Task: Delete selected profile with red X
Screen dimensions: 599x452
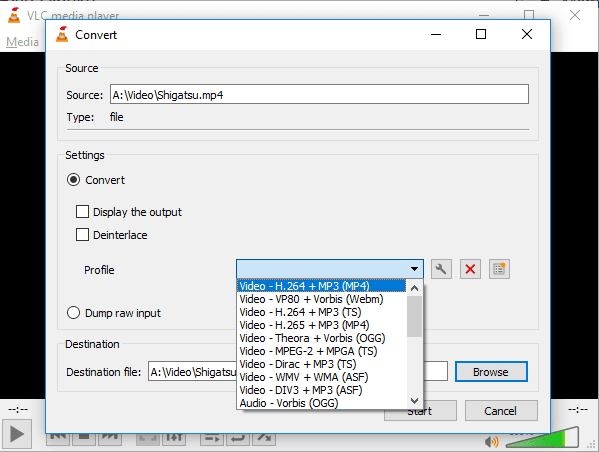Action: (x=470, y=269)
